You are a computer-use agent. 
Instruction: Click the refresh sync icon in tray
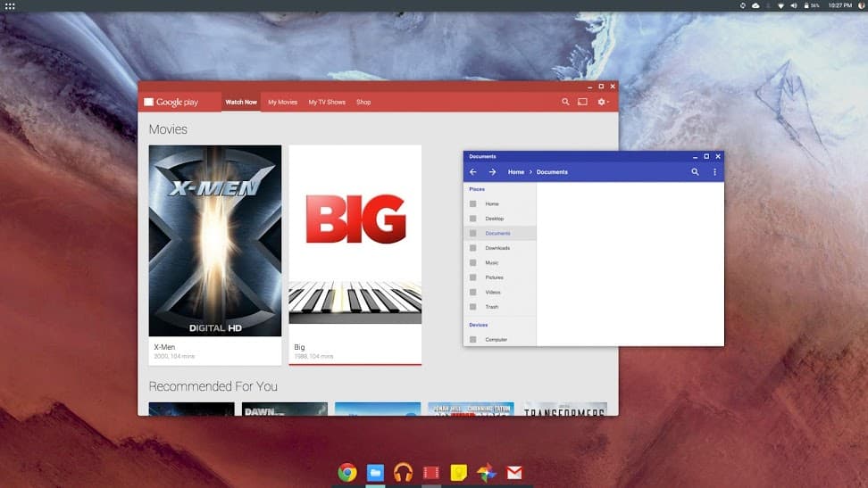point(743,5)
